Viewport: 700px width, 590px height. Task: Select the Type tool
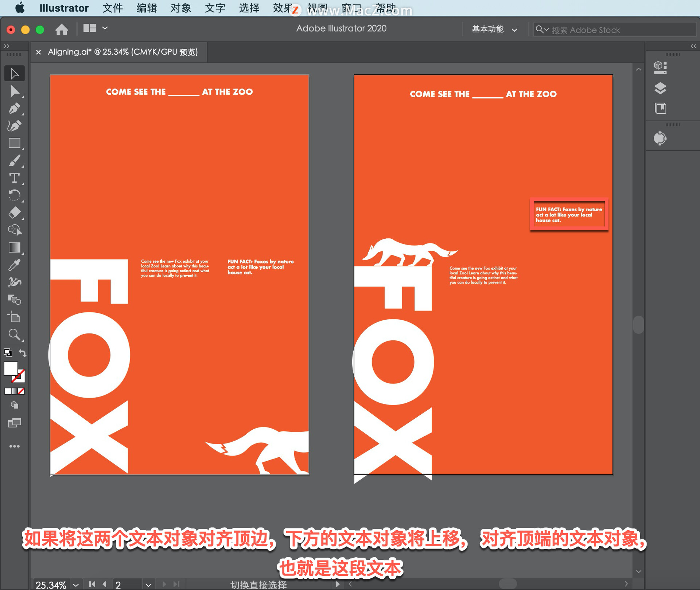(15, 178)
